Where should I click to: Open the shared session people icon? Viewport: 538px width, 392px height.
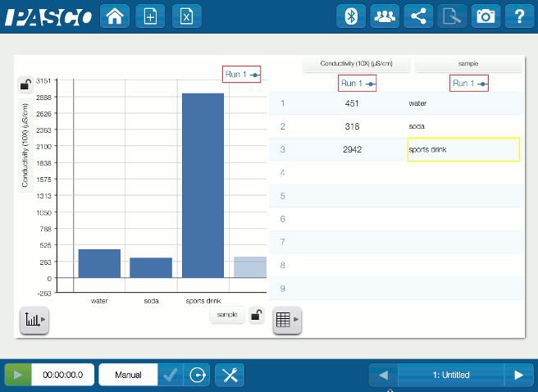pyautogui.click(x=385, y=16)
